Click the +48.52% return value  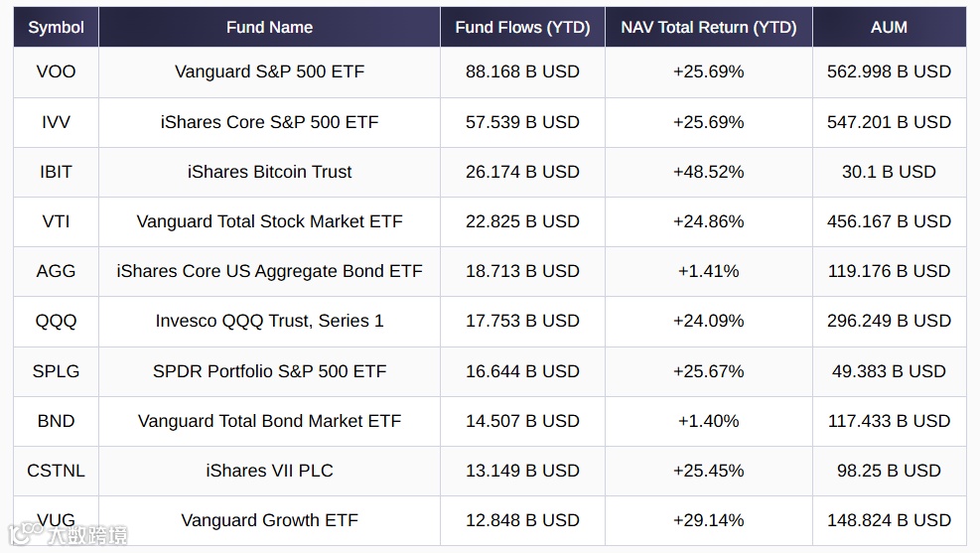pyautogui.click(x=708, y=172)
